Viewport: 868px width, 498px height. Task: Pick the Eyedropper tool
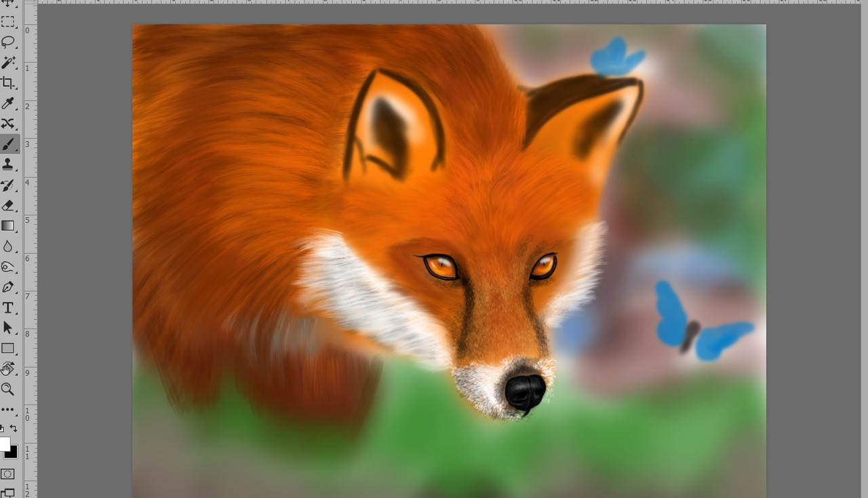(x=7, y=103)
